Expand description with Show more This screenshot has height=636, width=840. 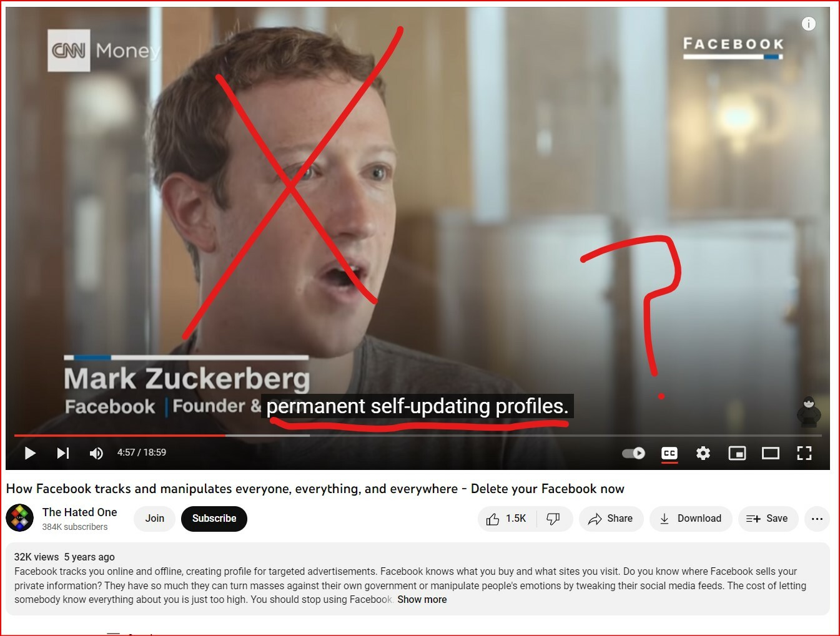tap(422, 600)
